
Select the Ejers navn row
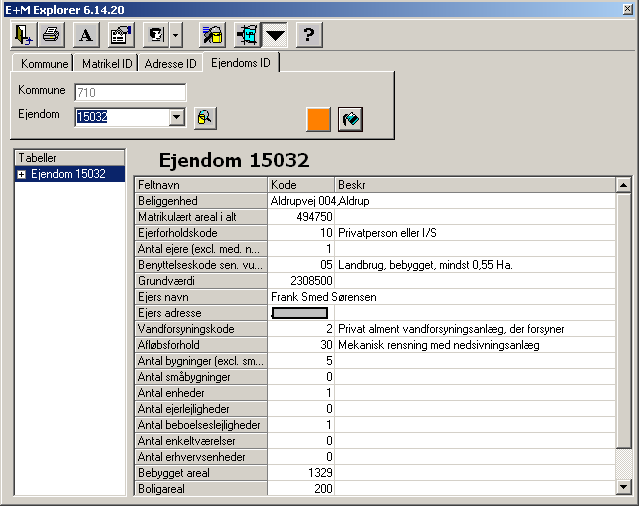point(200,297)
